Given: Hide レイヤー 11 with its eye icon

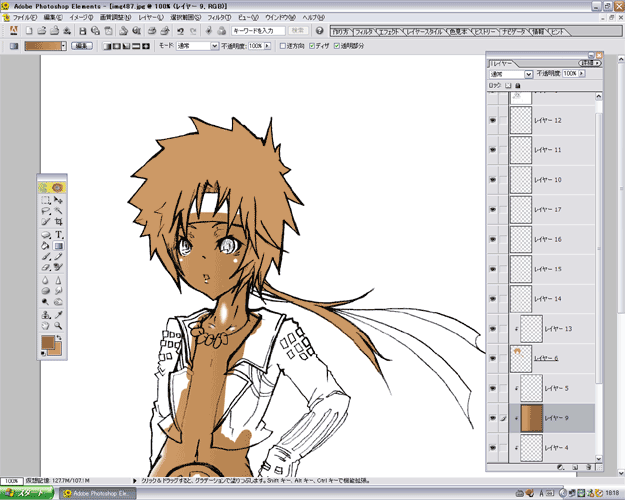Looking at the screenshot, I should pyautogui.click(x=493, y=150).
